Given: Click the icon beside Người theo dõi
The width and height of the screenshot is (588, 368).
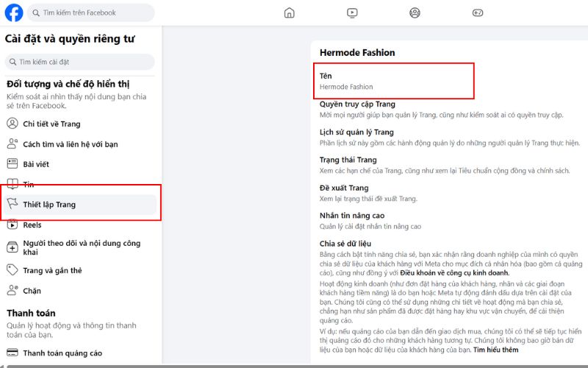Looking at the screenshot, I should click(12, 247).
